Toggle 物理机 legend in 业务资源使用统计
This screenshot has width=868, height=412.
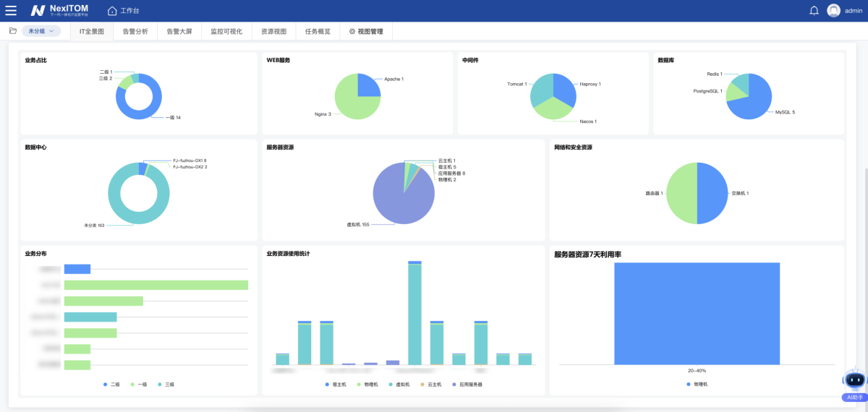[x=369, y=385]
